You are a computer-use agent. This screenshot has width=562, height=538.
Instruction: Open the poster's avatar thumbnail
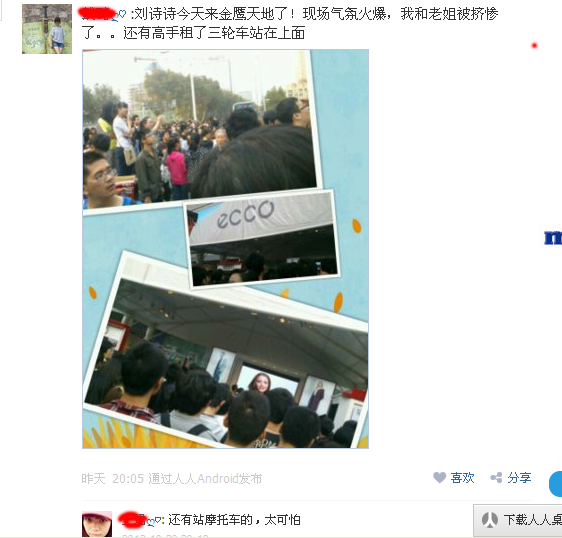(47, 29)
